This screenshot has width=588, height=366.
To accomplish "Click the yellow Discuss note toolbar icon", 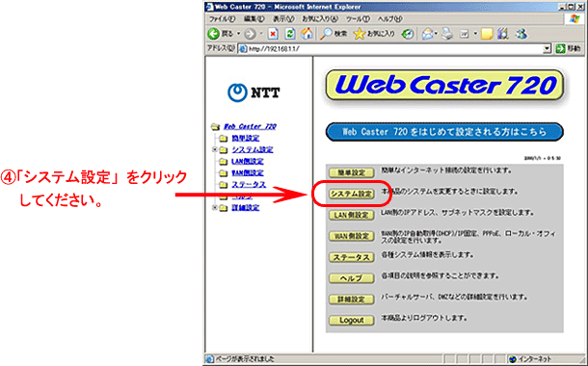I will click(487, 34).
